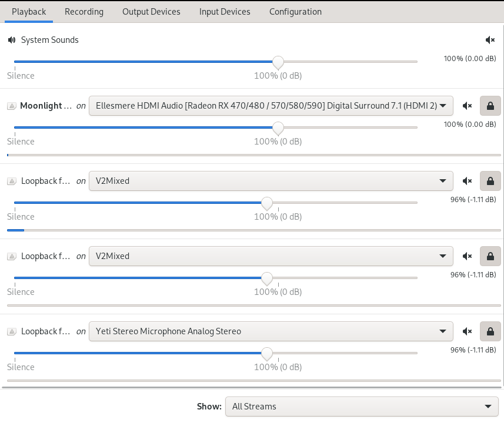Click the Yeti loopback 96% (-1.11 dB) readout
504x423 pixels.
[473, 350]
